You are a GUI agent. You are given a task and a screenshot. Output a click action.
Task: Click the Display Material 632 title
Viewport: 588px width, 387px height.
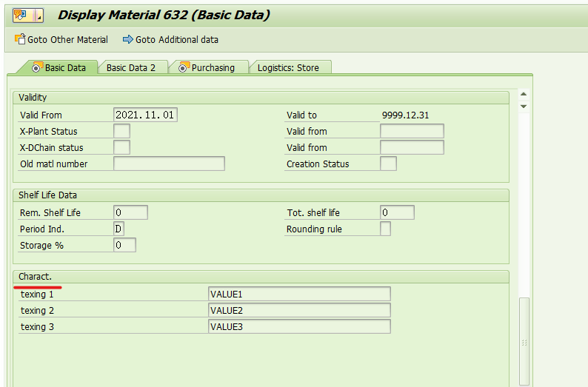164,15
